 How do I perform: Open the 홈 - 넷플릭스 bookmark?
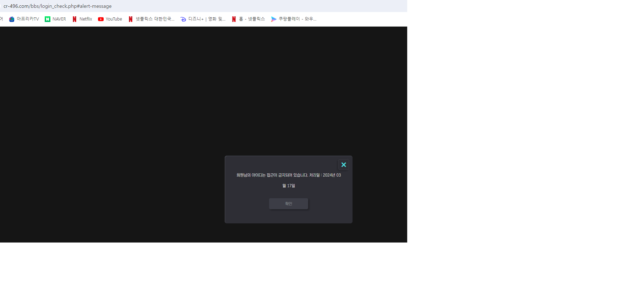click(248, 19)
